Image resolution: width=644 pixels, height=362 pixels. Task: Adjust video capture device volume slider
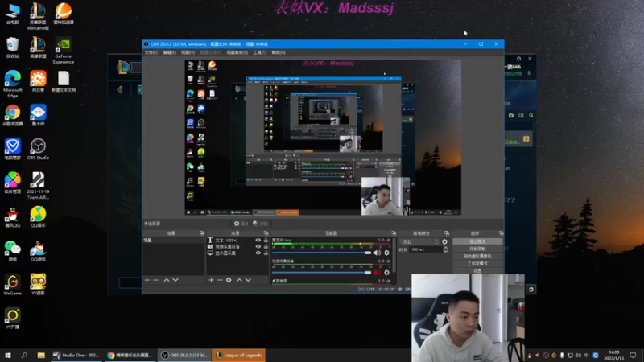pos(321,273)
